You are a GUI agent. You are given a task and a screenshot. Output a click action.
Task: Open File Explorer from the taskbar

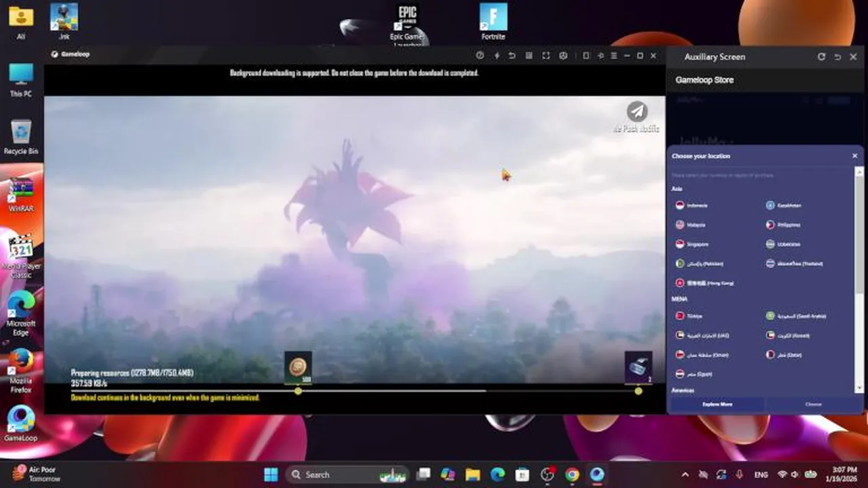pos(473,474)
